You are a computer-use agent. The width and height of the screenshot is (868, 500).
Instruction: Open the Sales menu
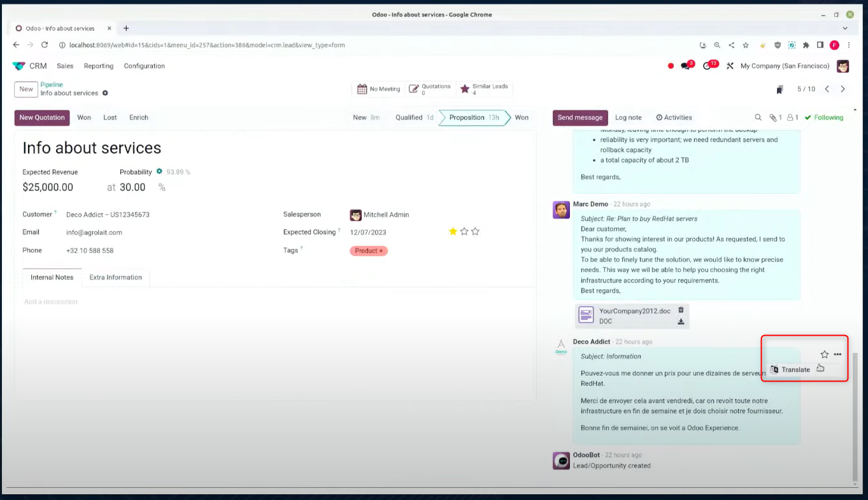[65, 66]
